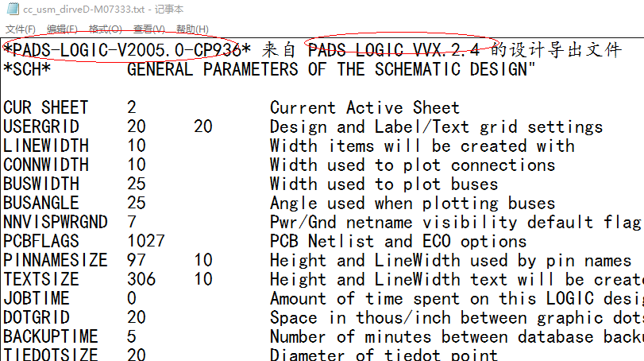Place cursor on the BUSANGLE parameter name
The height and width of the screenshot is (361, 644).
(41, 203)
